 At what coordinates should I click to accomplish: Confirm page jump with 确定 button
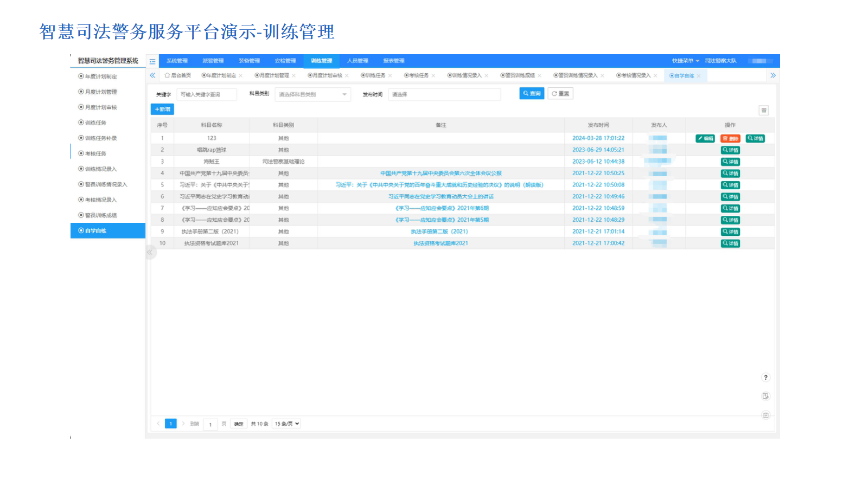click(239, 424)
